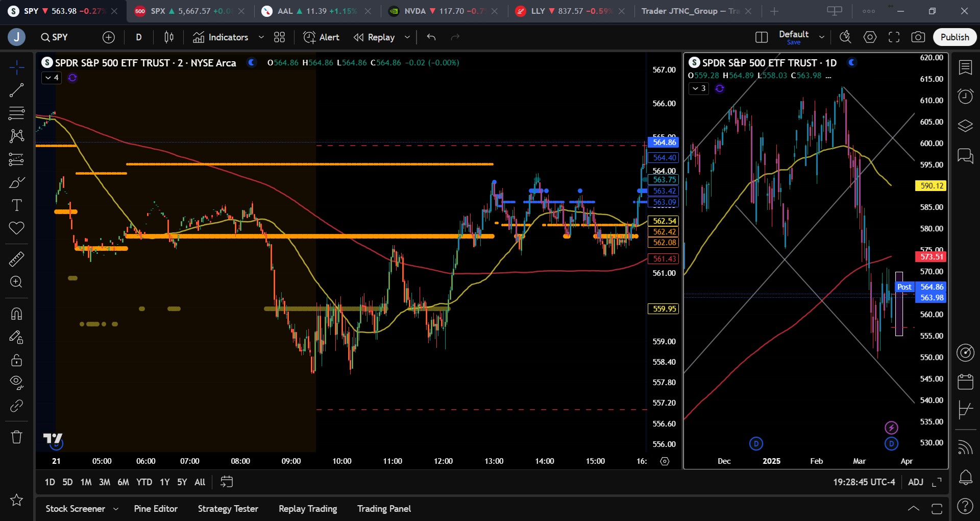This screenshot has height=521, width=980.
Task: Open the chart patterns tool group
Action: 16,136
